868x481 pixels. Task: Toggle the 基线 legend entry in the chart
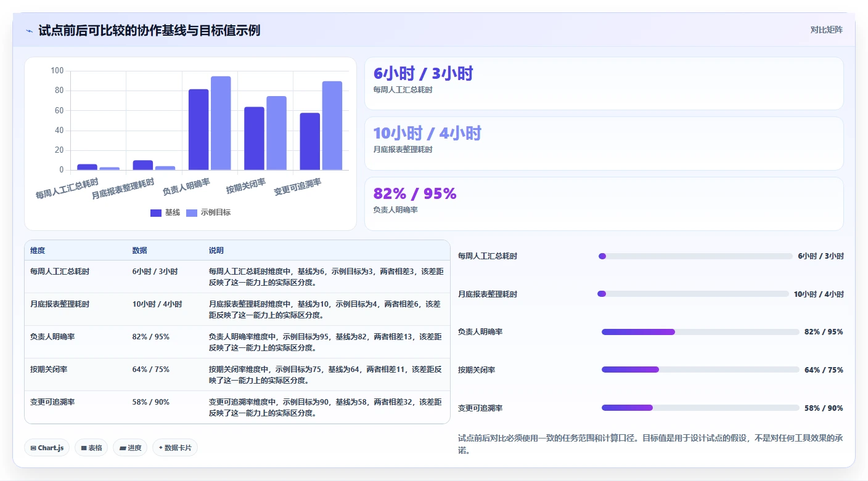(165, 212)
